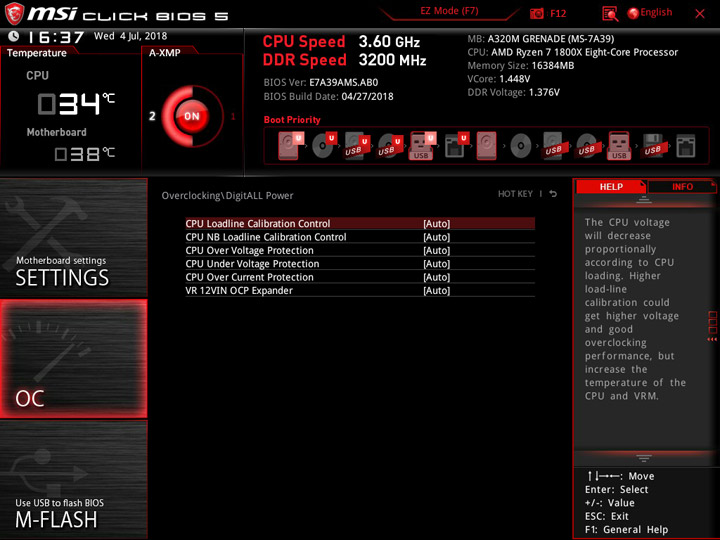Switch to the HELP tab
Screen dimensions: 720x540
coord(611,186)
